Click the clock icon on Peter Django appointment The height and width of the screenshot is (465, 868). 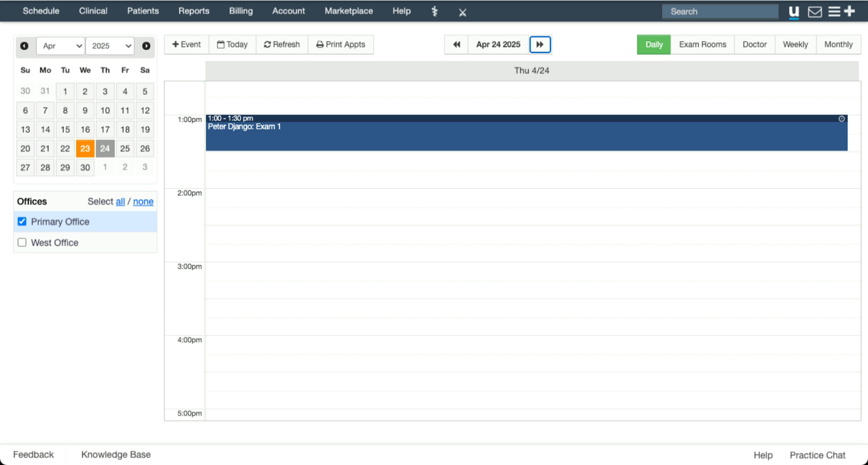point(841,119)
